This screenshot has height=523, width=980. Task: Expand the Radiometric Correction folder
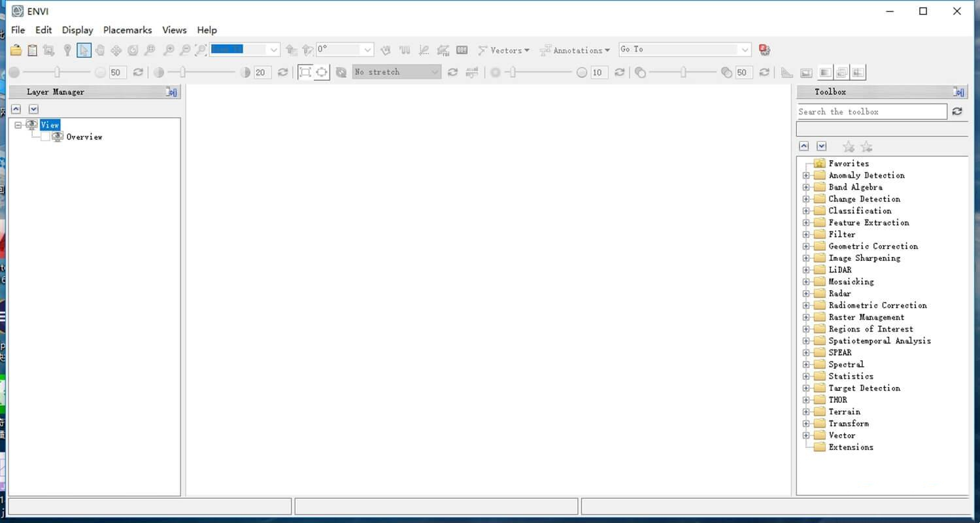click(x=806, y=305)
